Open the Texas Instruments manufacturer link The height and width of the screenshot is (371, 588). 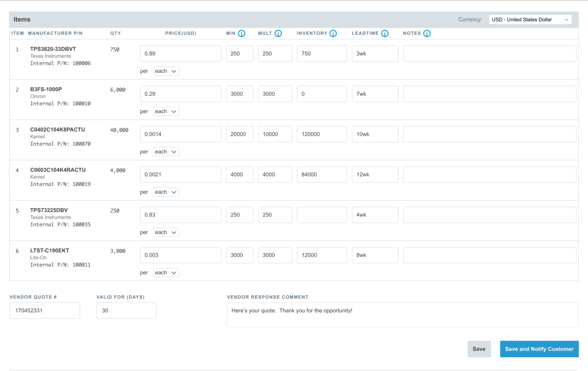tap(51, 56)
